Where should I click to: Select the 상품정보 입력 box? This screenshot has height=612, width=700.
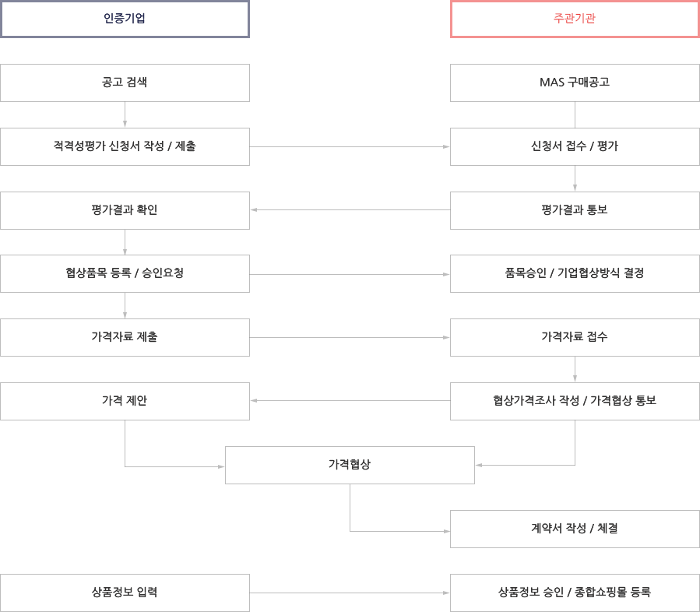pos(125,593)
